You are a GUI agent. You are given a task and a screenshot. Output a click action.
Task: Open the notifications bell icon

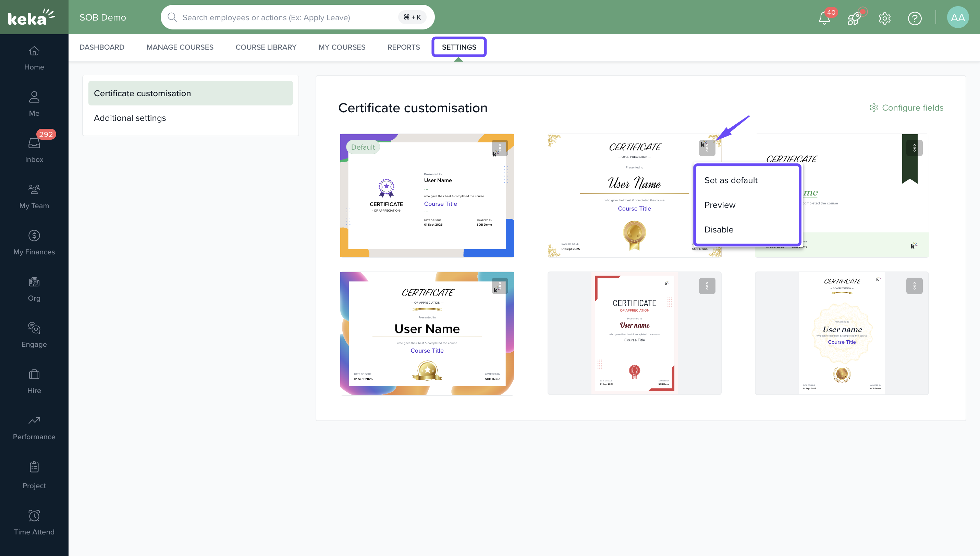coord(824,18)
